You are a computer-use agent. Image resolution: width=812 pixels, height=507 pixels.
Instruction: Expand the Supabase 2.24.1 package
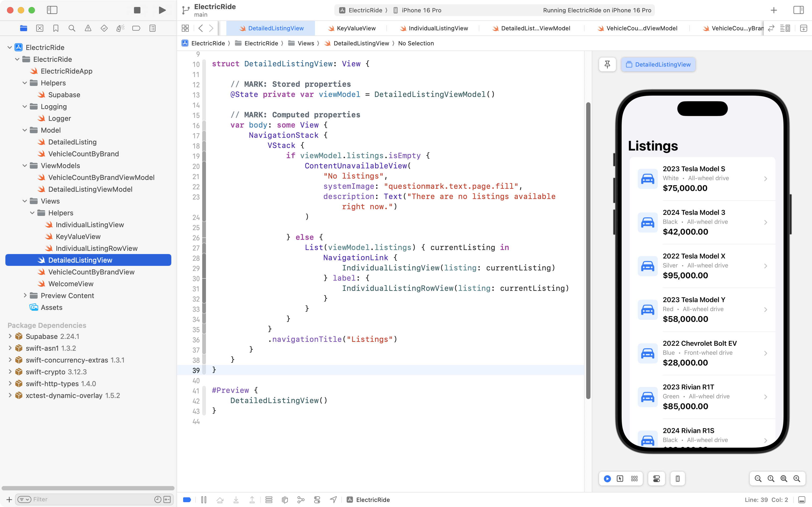pyautogui.click(x=10, y=336)
